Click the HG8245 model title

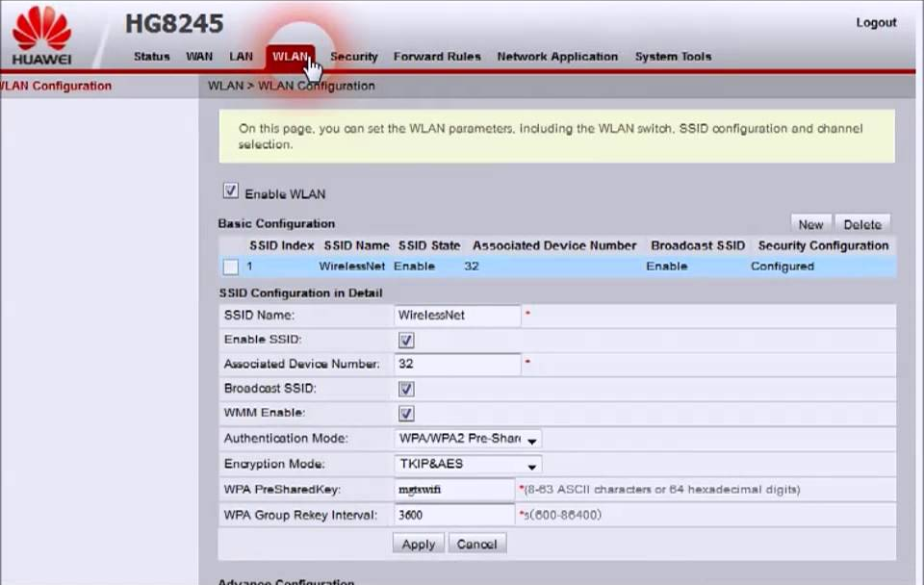174,23
